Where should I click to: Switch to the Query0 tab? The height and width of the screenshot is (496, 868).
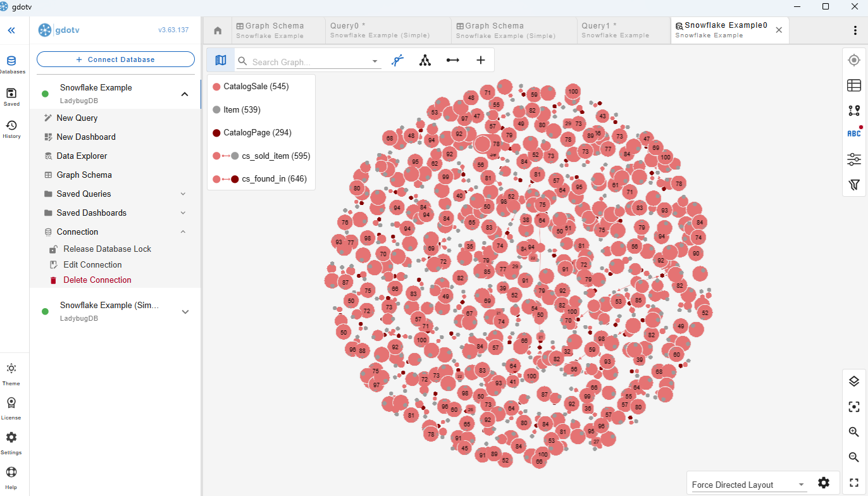click(388, 30)
